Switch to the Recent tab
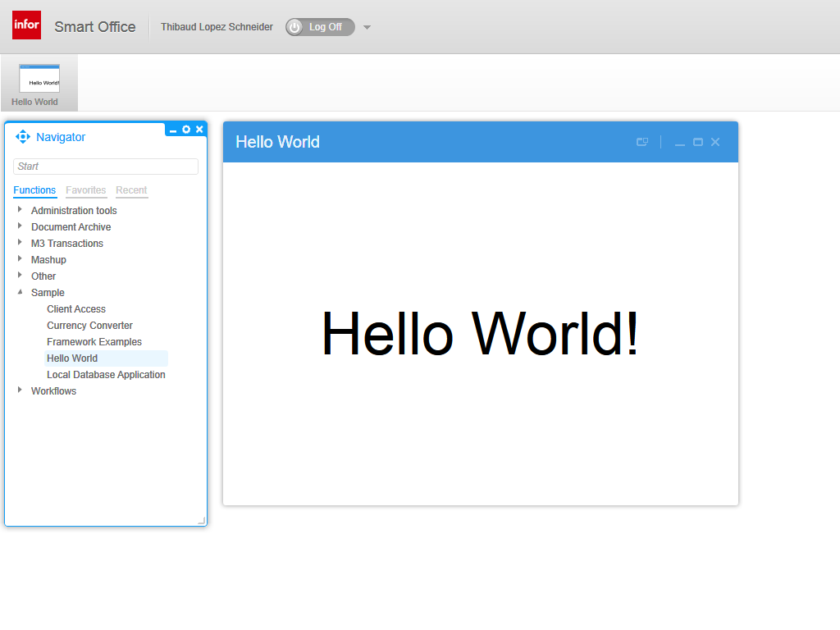 coord(131,190)
